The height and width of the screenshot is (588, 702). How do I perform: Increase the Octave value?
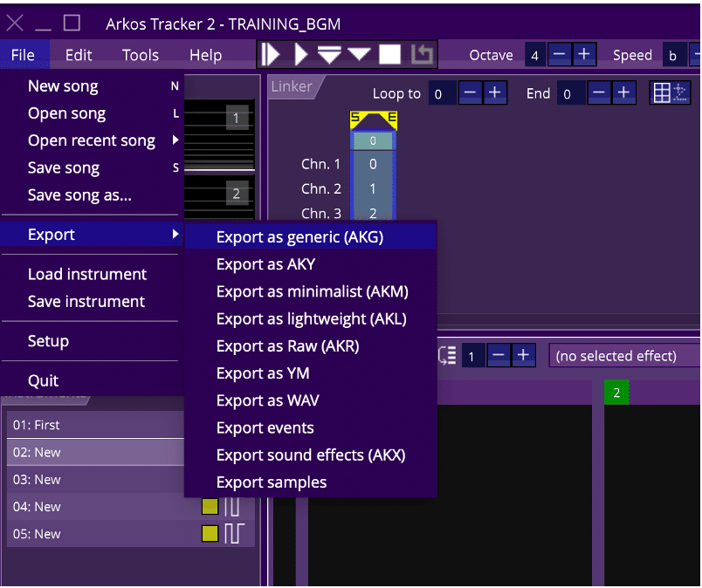click(584, 55)
